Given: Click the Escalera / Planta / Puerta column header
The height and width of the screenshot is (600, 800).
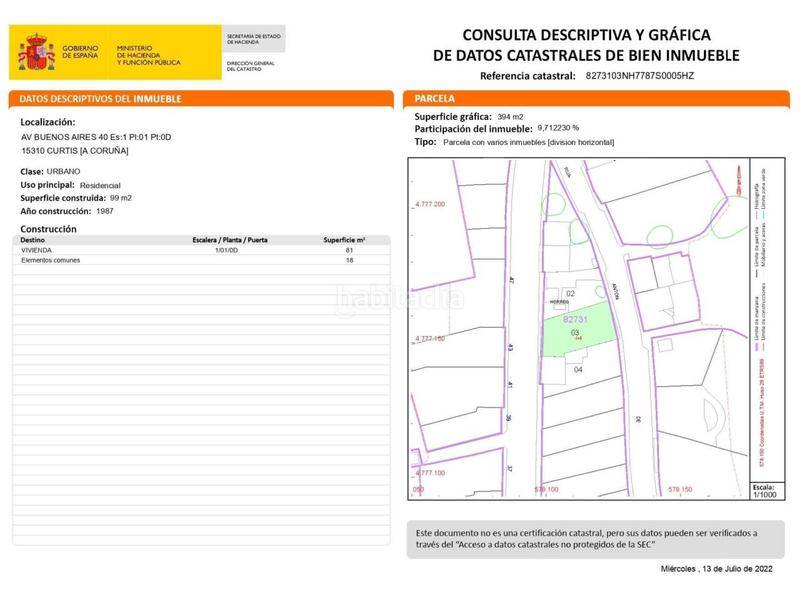Looking at the screenshot, I should click(x=230, y=240).
